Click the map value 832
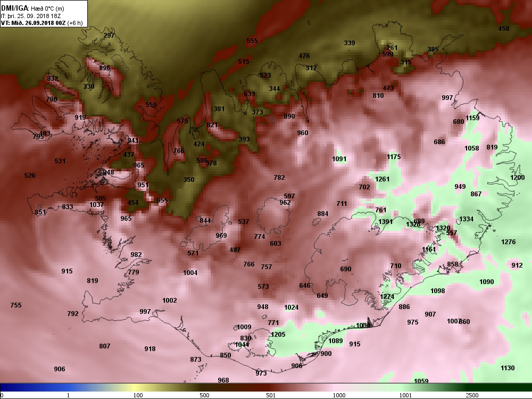 53,78
